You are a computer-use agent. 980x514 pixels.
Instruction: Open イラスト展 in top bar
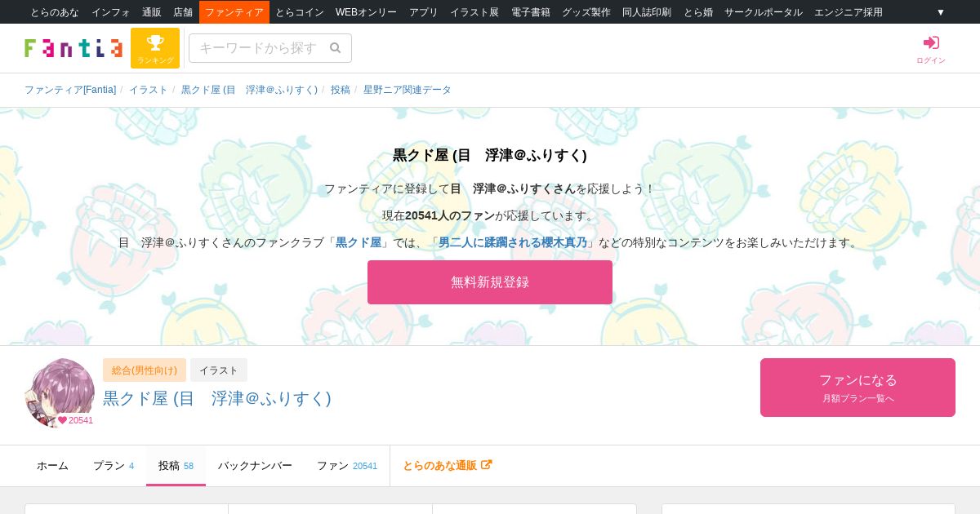(474, 12)
